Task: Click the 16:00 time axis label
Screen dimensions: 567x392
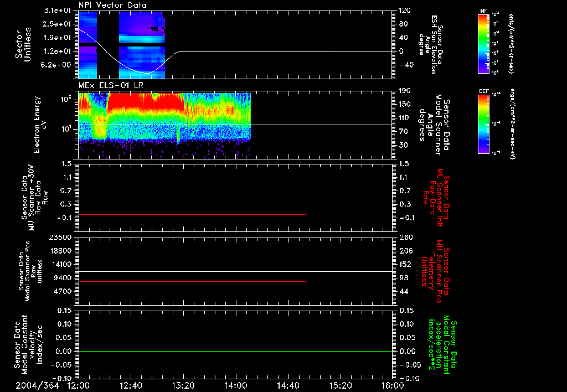Action: click(x=393, y=385)
